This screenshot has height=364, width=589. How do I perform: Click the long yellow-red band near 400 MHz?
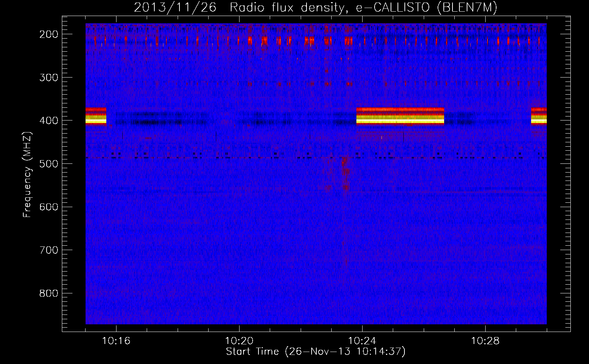point(400,116)
